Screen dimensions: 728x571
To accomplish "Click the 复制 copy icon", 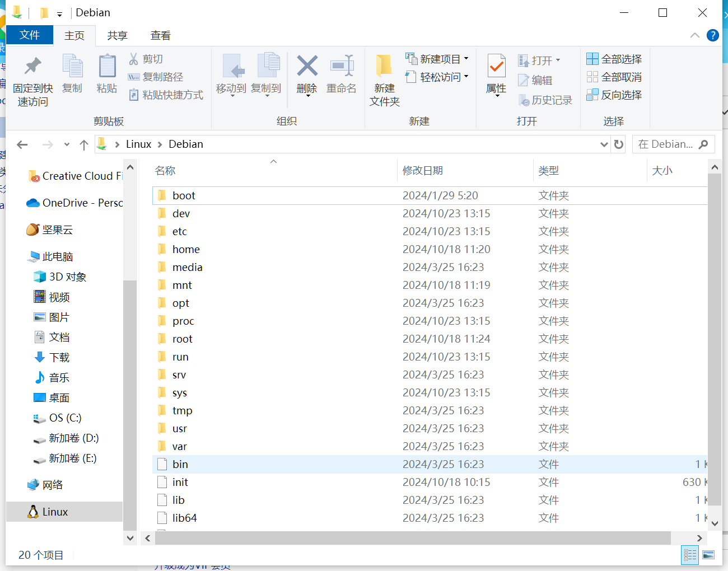I will [x=72, y=66].
